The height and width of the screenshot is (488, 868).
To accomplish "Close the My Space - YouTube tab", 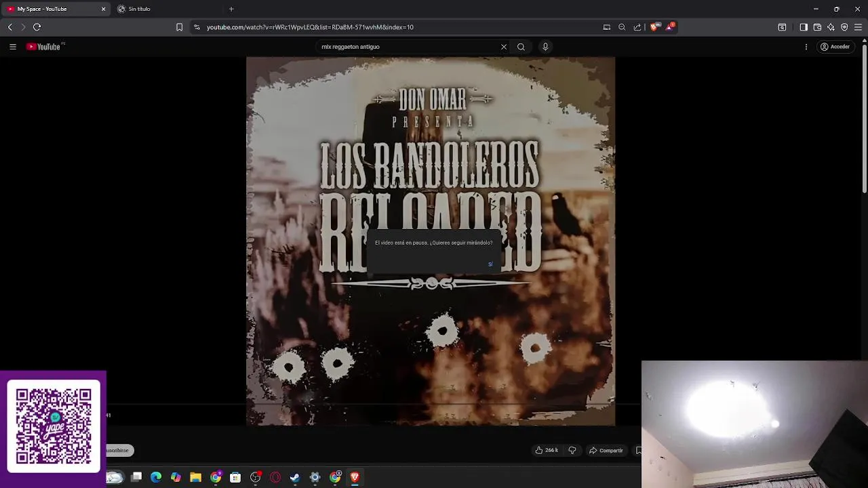I will [x=103, y=9].
